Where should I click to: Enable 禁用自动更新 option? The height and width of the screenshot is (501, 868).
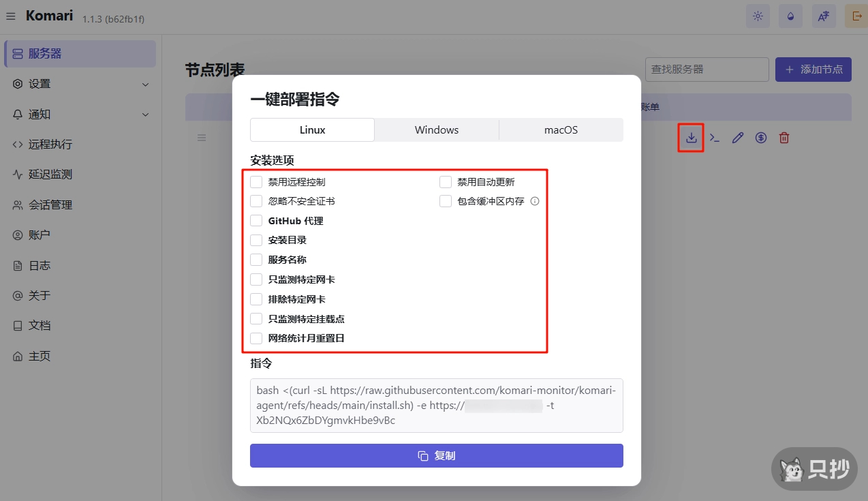coord(446,181)
